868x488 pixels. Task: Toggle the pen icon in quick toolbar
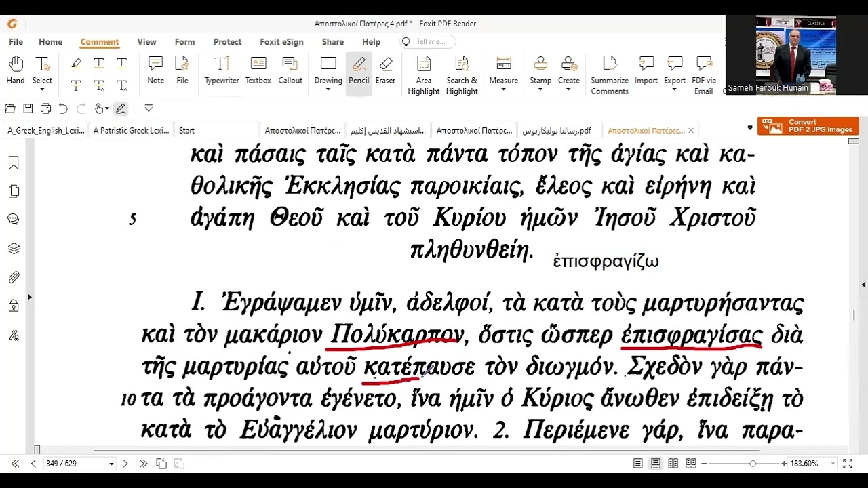point(121,108)
